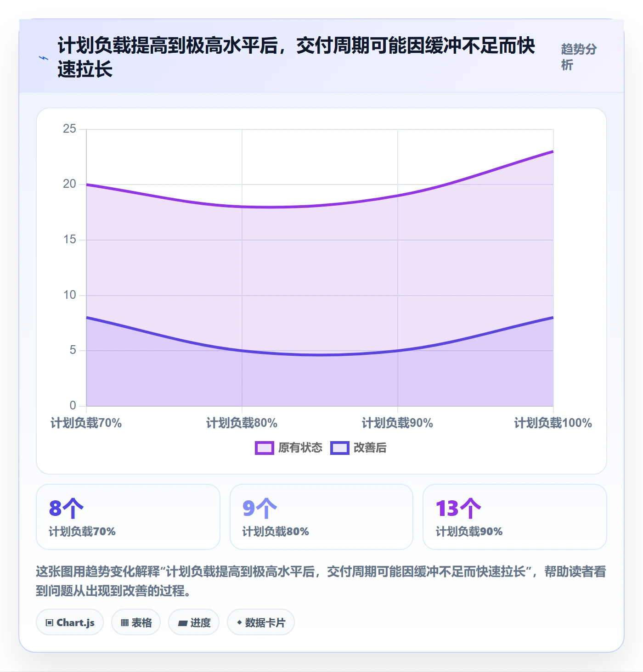
Task: Click the 改善后 legend label
Action: click(370, 448)
